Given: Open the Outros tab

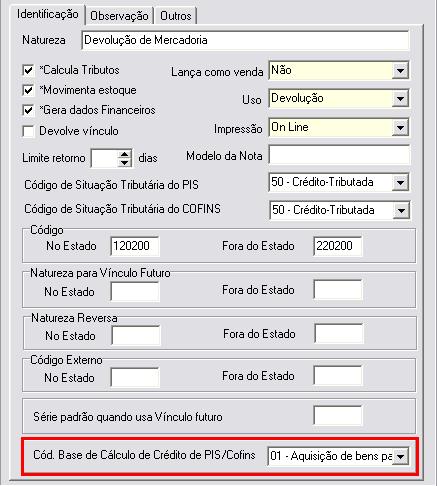Looking at the screenshot, I should pos(175,16).
